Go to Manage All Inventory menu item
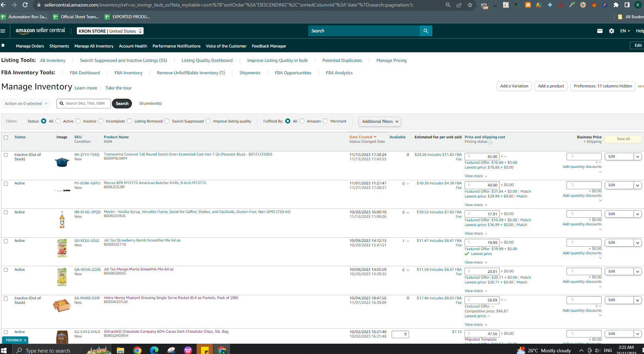This screenshot has width=644, height=354. 94,46
